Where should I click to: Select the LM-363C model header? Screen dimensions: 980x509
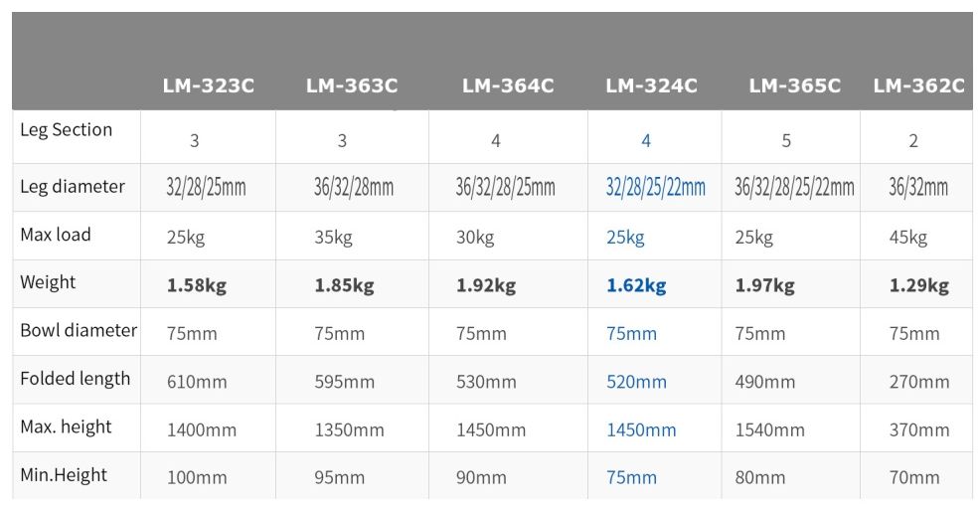point(352,86)
